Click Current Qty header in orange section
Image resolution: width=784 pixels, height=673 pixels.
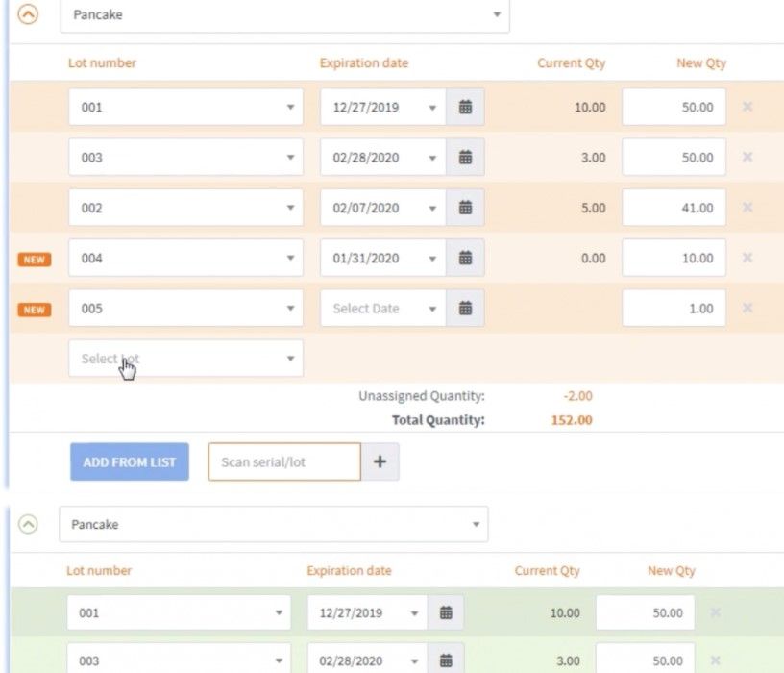571,63
